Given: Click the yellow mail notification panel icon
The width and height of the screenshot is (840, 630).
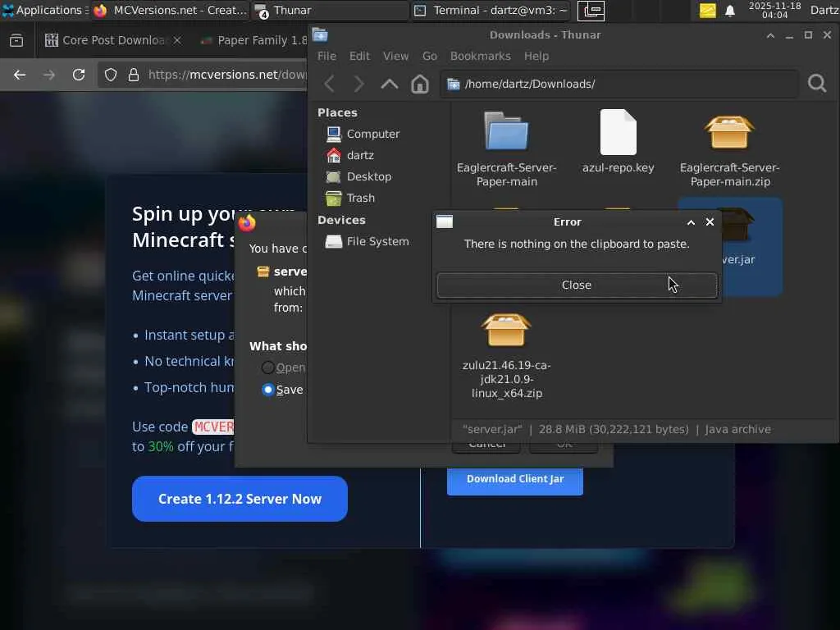Looking at the screenshot, I should (708, 11).
